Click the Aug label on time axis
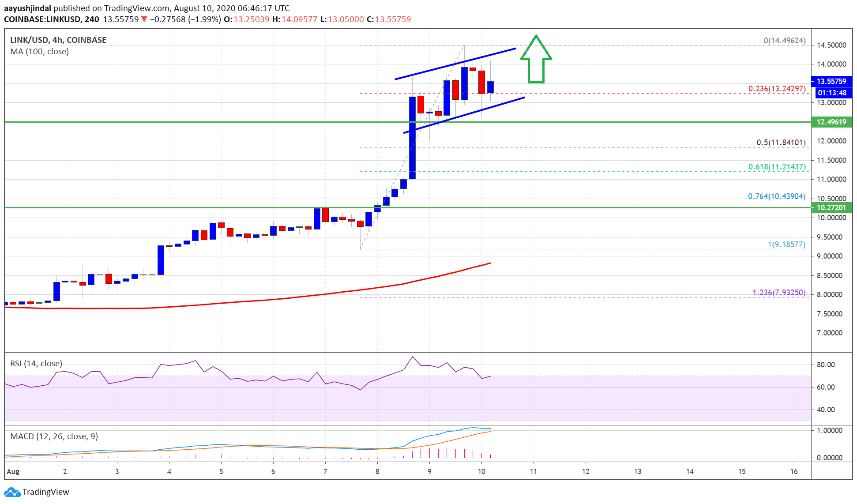 coord(13,471)
